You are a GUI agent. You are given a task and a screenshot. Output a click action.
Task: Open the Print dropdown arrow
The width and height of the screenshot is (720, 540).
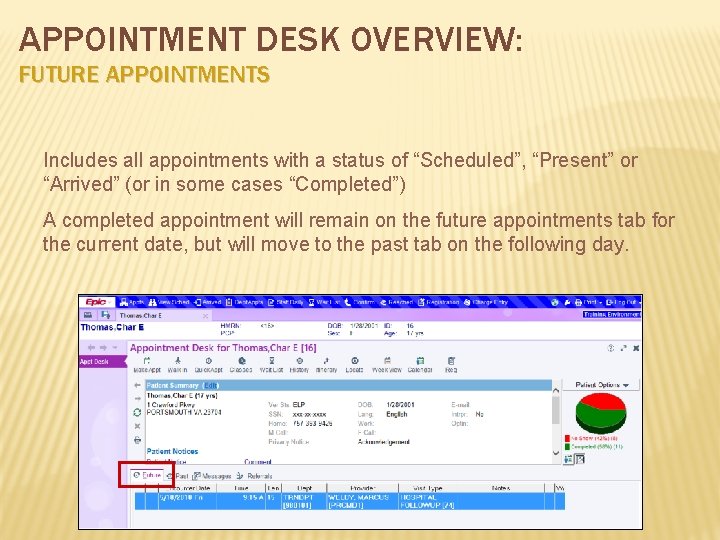[600, 303]
